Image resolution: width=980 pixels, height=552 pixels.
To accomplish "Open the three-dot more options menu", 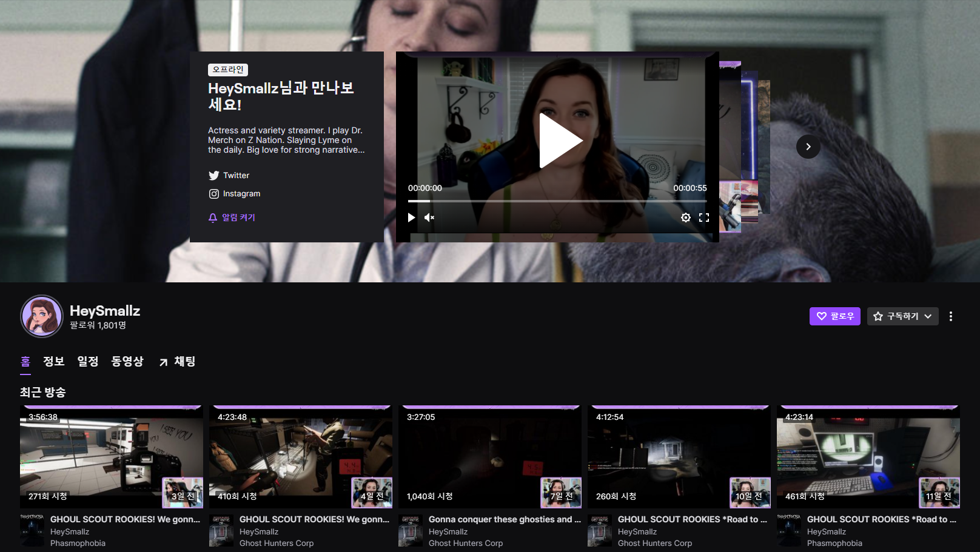I will pos(951,316).
